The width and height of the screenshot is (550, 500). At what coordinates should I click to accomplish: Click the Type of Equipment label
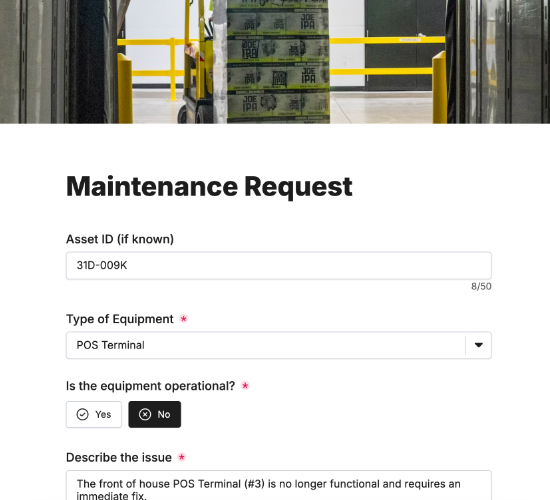(120, 319)
